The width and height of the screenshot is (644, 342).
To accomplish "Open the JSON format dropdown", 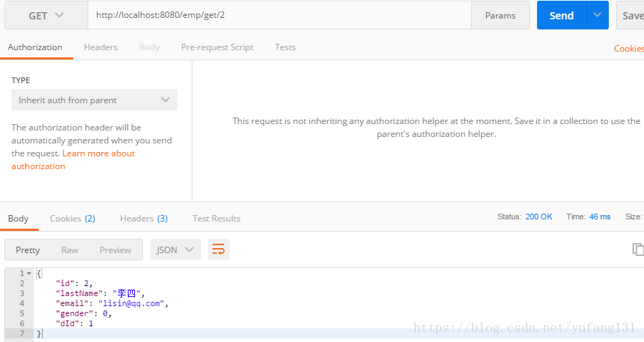I will (x=175, y=250).
